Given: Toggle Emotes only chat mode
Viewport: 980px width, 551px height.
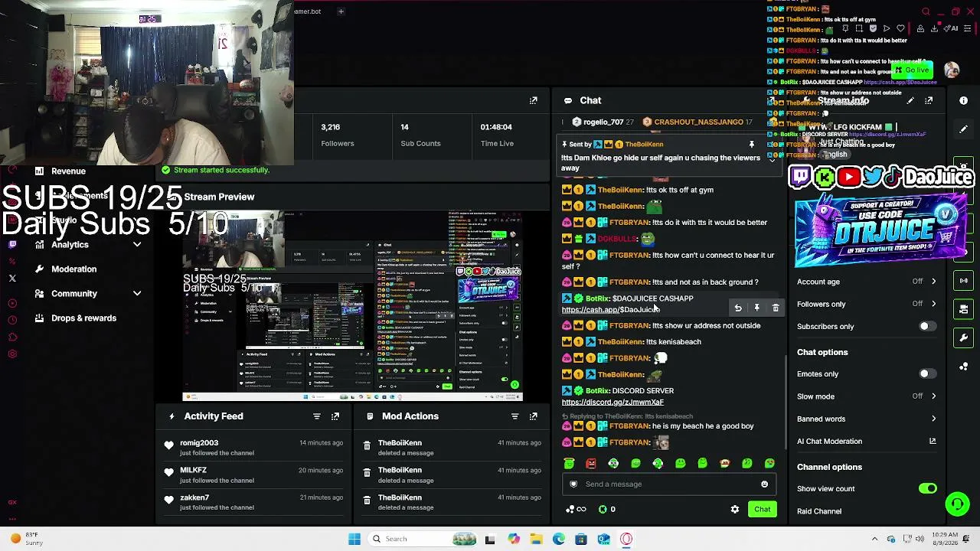Looking at the screenshot, I should 927,374.
